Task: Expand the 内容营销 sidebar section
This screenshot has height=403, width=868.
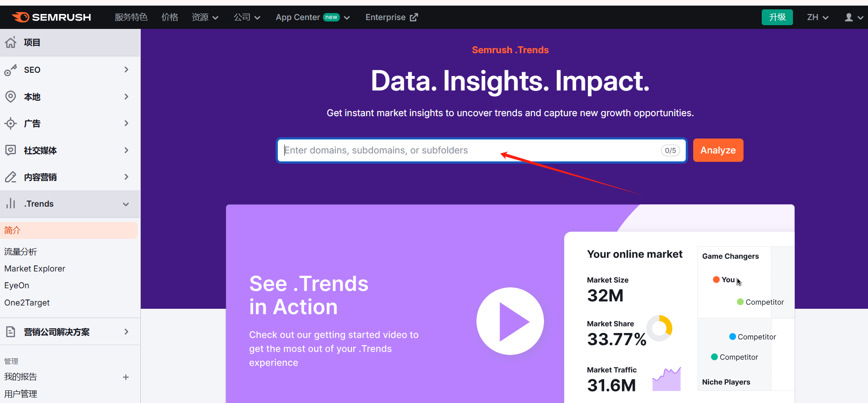Action: 126,177
